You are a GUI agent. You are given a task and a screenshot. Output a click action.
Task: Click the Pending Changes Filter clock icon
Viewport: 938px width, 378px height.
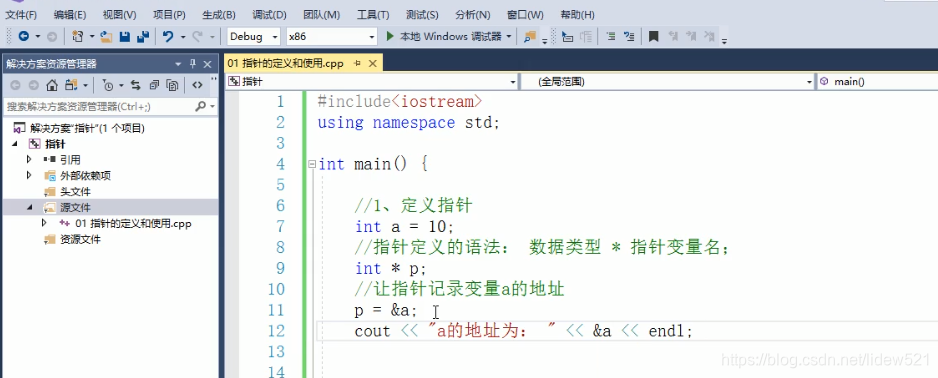tap(108, 86)
